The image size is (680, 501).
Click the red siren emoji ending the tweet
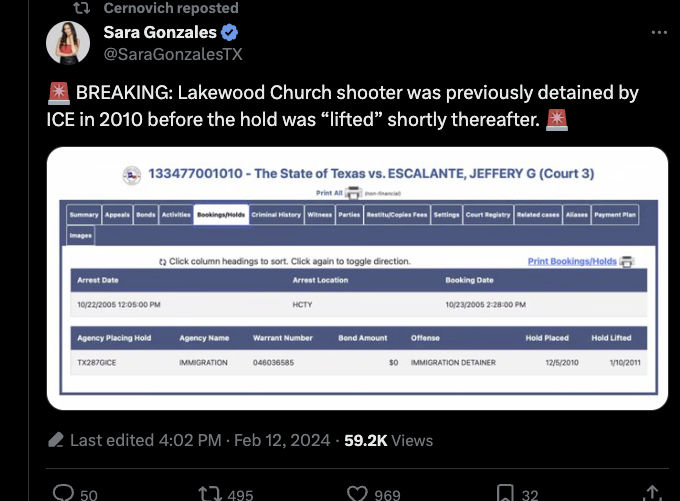[557, 120]
